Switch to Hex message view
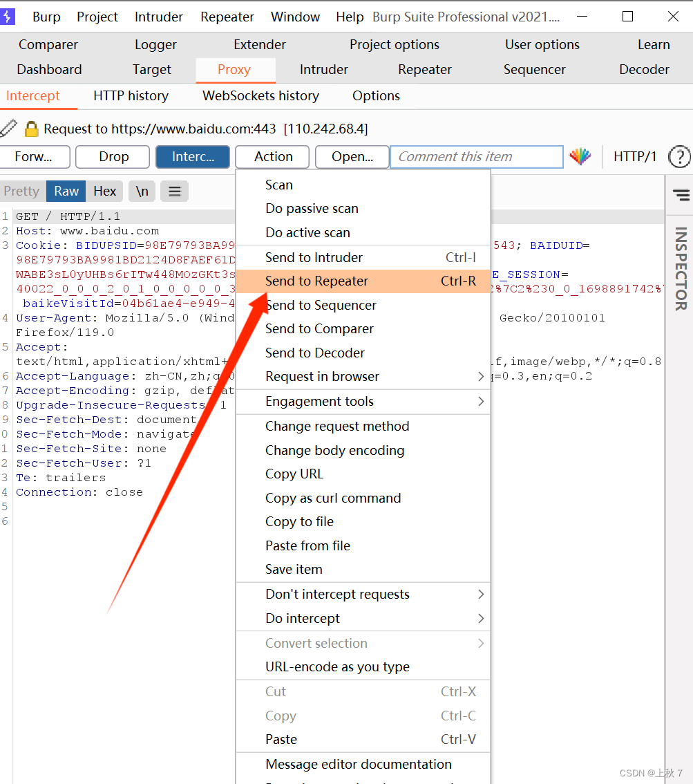The height and width of the screenshot is (784, 693). (x=104, y=192)
